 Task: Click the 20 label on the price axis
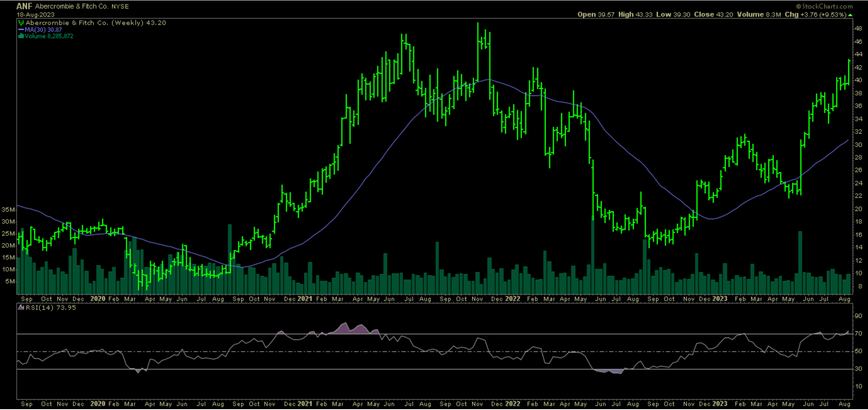coord(858,209)
